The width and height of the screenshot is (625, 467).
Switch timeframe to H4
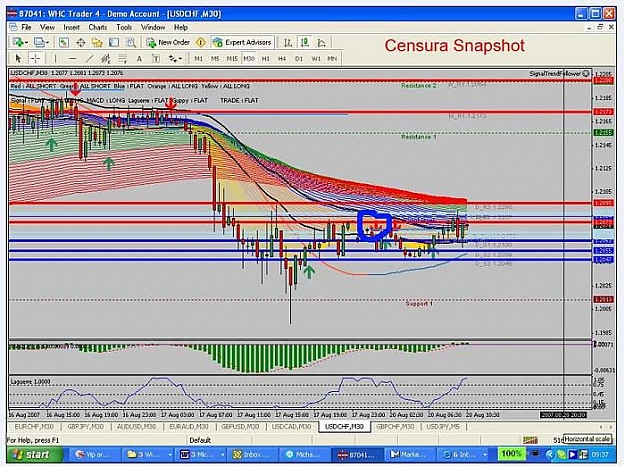pyautogui.click(x=282, y=59)
